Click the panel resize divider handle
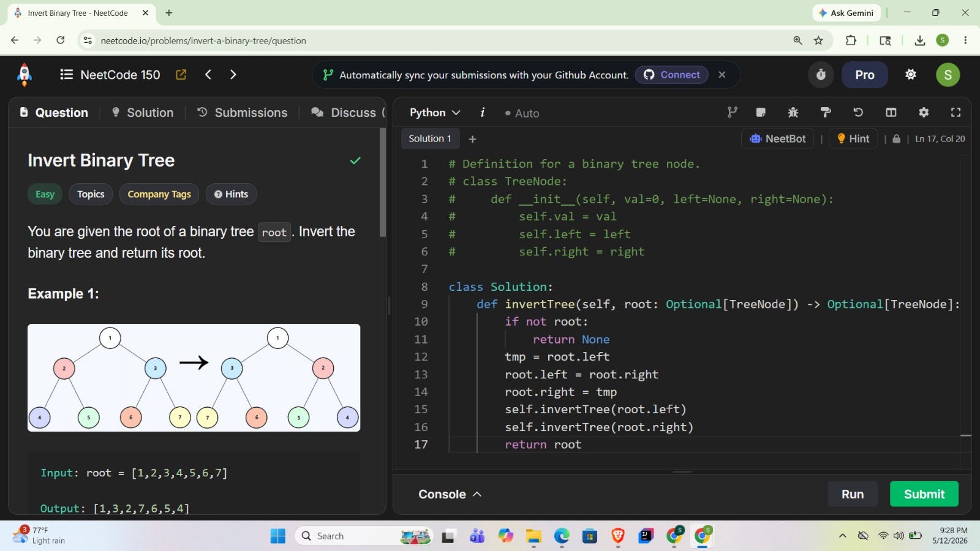The height and width of the screenshot is (551, 980). pos(389,306)
